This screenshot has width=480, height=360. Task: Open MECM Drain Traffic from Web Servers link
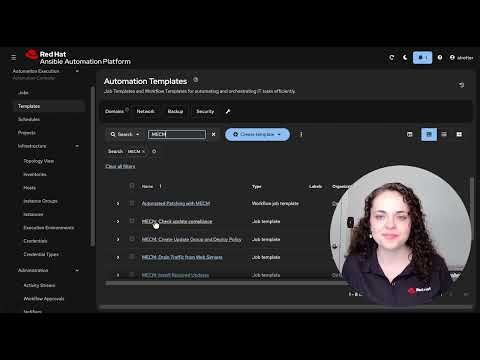pyautogui.click(x=182, y=257)
